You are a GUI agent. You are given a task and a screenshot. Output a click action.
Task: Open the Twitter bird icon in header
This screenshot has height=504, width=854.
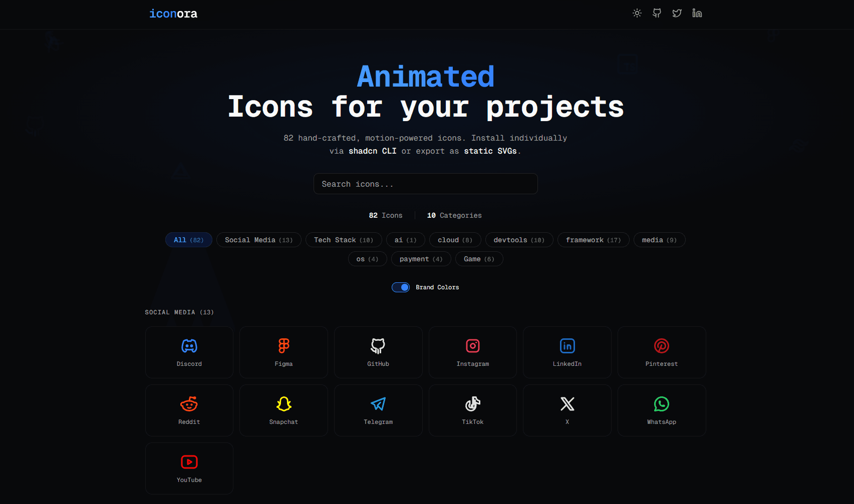pyautogui.click(x=677, y=14)
